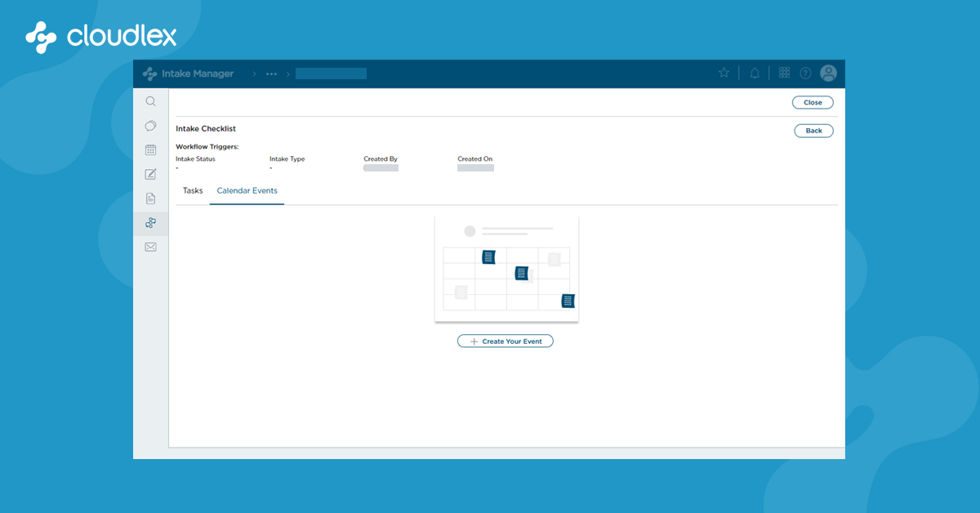The image size is (980, 513).
Task: Open the workflow sidebar icon
Action: point(150,222)
